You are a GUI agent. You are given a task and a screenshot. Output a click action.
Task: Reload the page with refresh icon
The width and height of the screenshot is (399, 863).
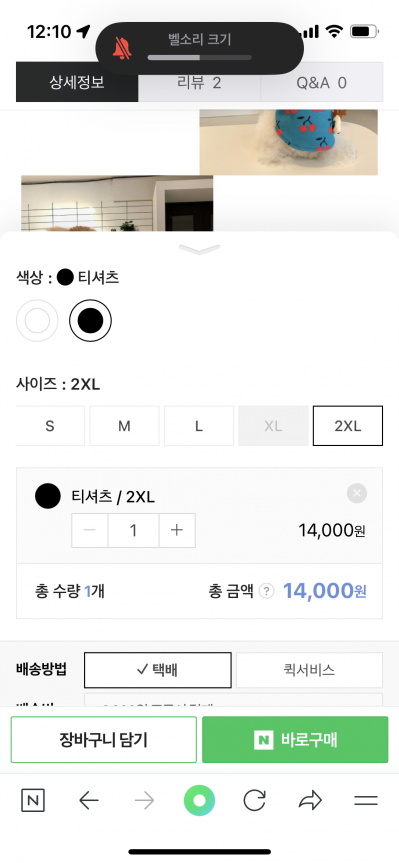tap(254, 800)
